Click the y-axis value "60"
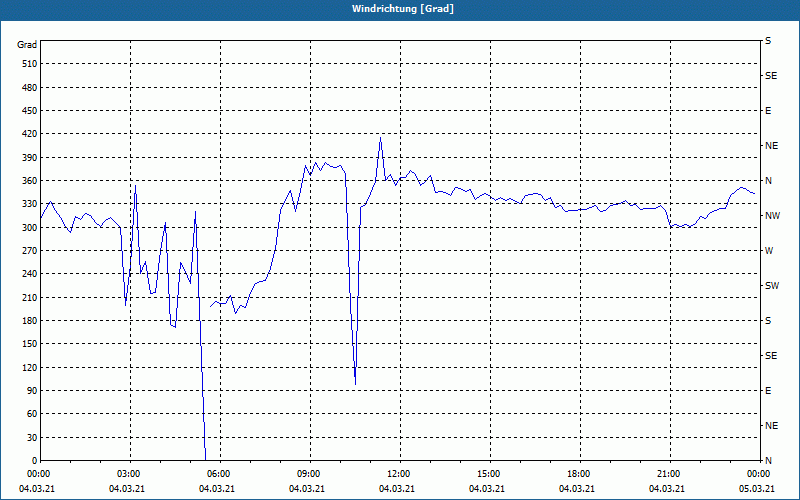 pos(32,414)
